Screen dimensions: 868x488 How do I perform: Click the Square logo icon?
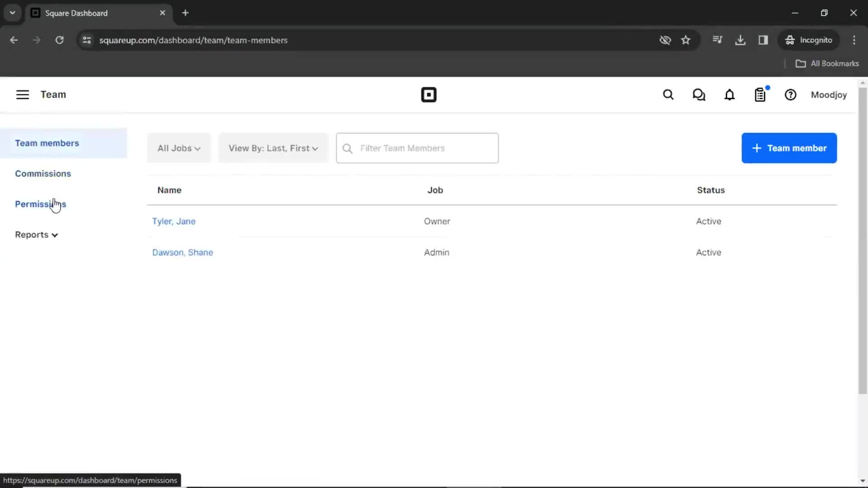click(x=429, y=95)
